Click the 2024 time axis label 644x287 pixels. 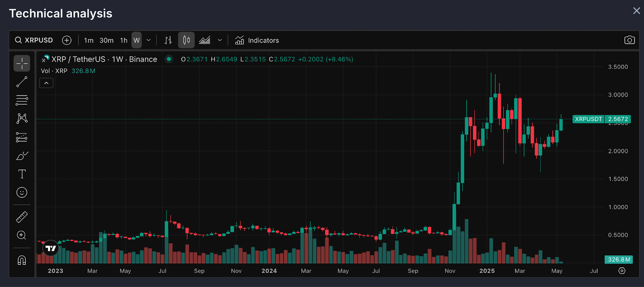[x=269, y=271]
